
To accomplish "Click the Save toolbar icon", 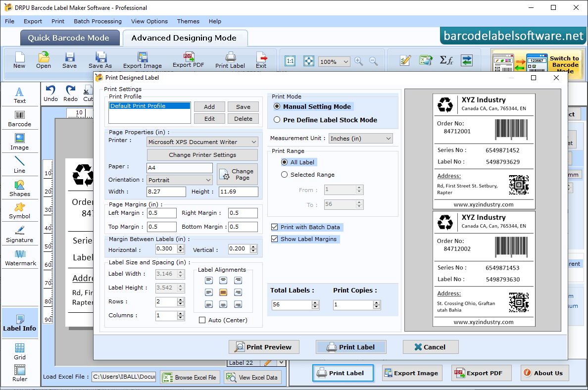I will [x=69, y=60].
